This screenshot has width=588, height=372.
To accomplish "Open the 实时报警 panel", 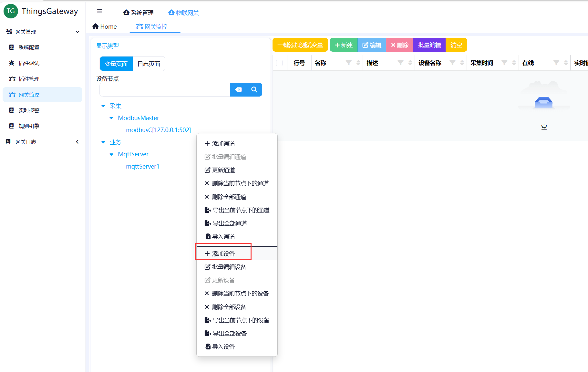I will [28, 110].
